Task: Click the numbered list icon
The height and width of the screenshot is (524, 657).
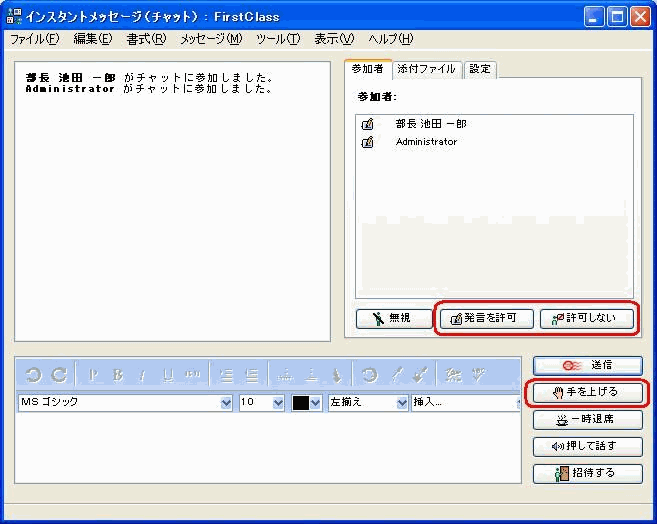Action: 227,375
